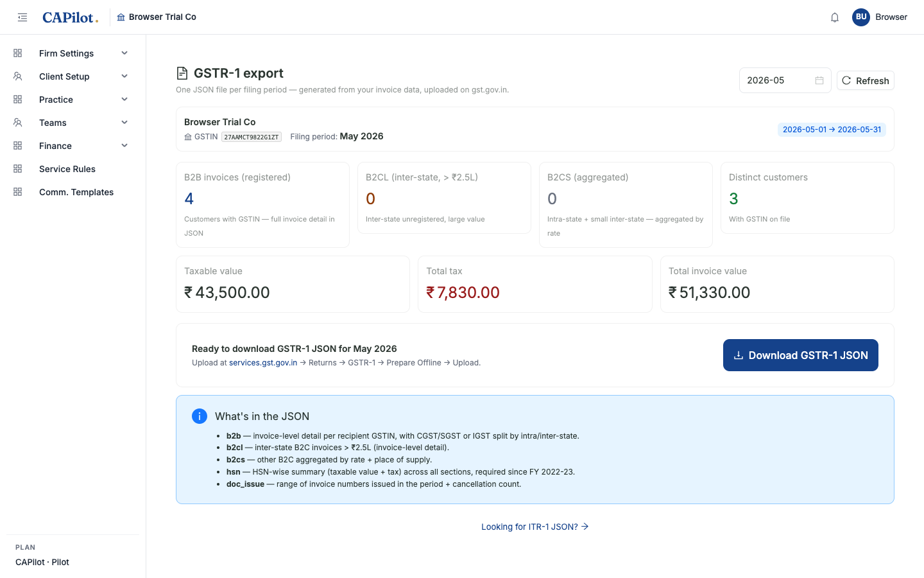This screenshot has height=578, width=924.
Task: Click the blue info icon
Action: 200,416
